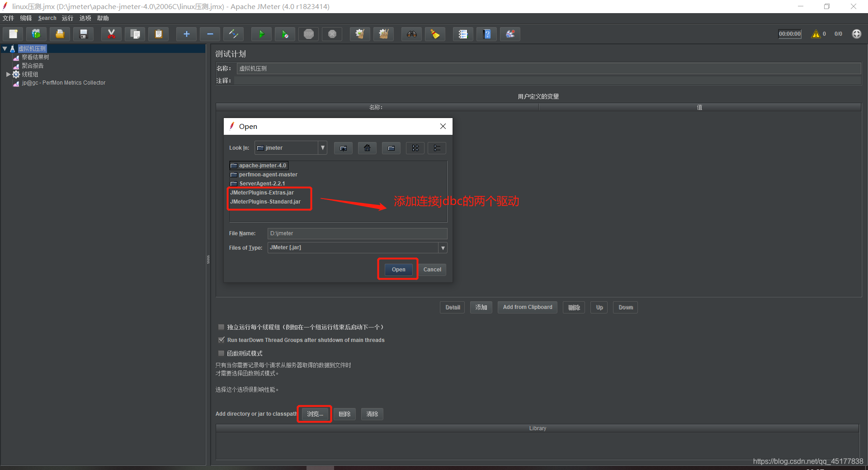Select the apache-jmeter-4.0 folder
Image resolution: width=868 pixels, height=470 pixels.
pyautogui.click(x=259, y=166)
